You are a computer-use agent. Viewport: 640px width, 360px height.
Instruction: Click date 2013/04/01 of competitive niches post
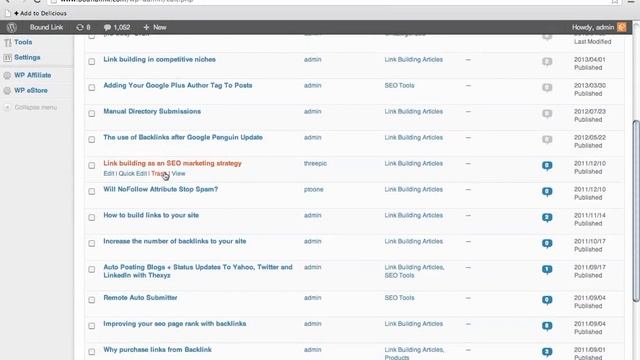589,60
